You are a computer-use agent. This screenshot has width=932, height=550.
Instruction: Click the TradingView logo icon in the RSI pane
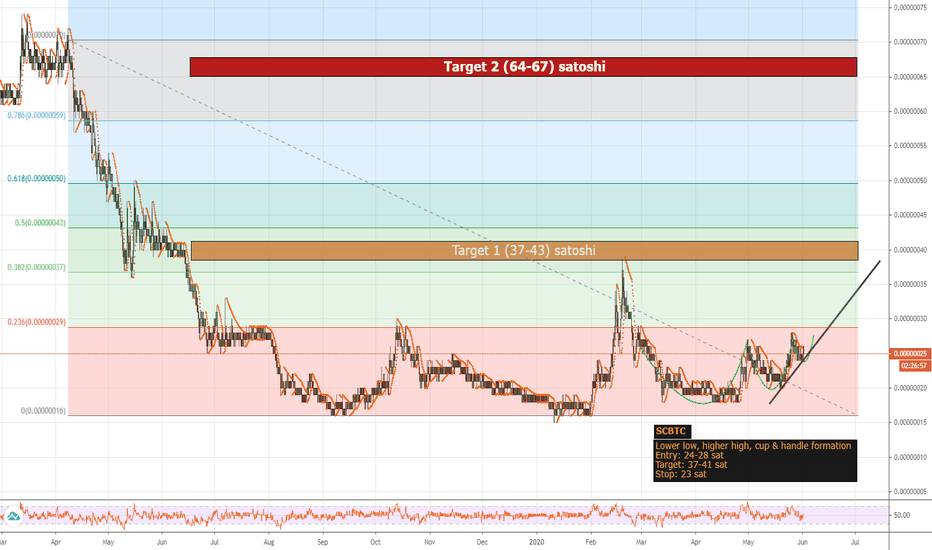(x=13, y=516)
